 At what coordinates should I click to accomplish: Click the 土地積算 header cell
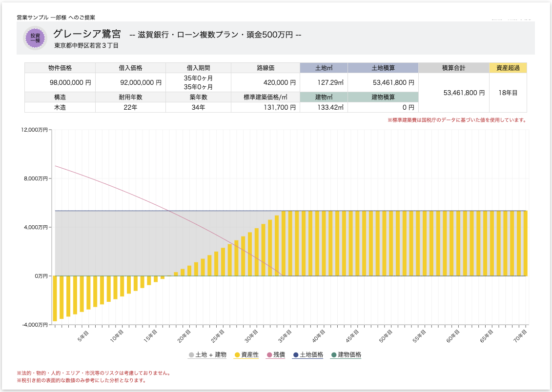[x=383, y=68]
